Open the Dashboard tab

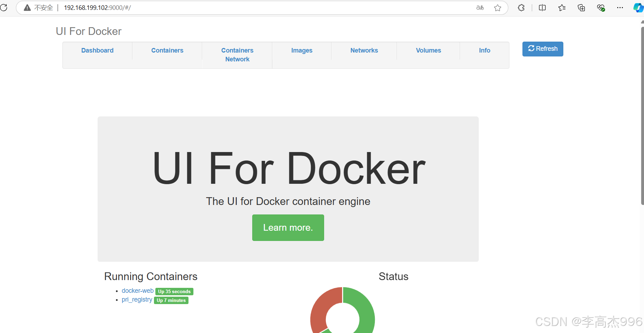tap(97, 50)
